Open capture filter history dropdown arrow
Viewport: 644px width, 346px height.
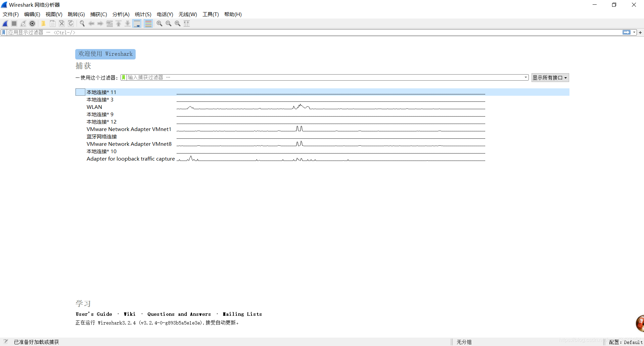pyautogui.click(x=526, y=78)
